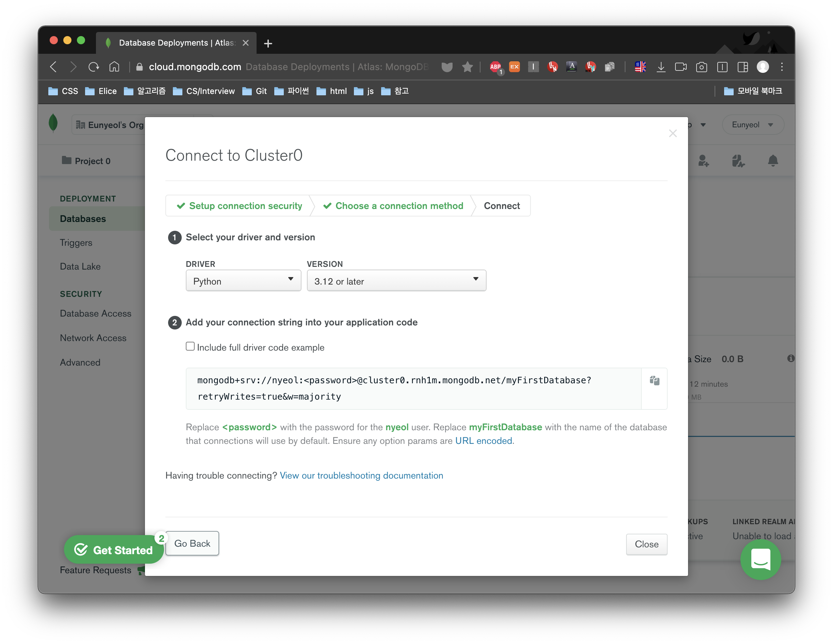The width and height of the screenshot is (833, 644).
Task: Click the invite user icon
Action: tap(703, 161)
